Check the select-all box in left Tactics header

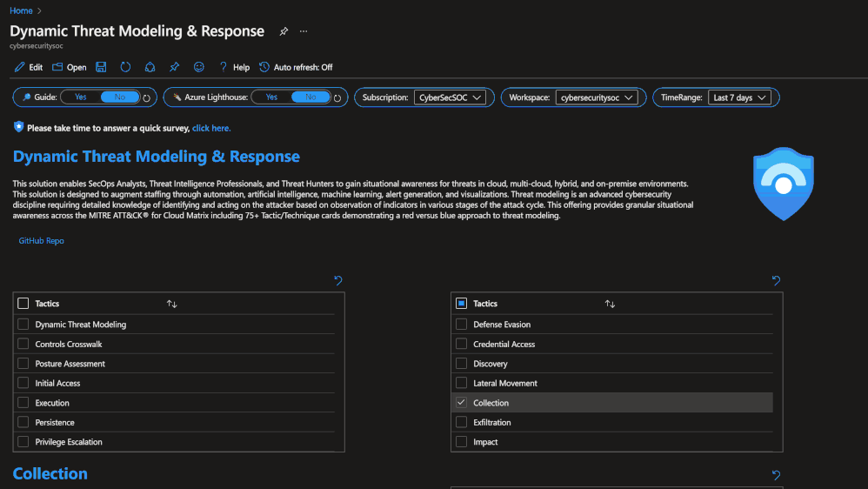click(23, 304)
